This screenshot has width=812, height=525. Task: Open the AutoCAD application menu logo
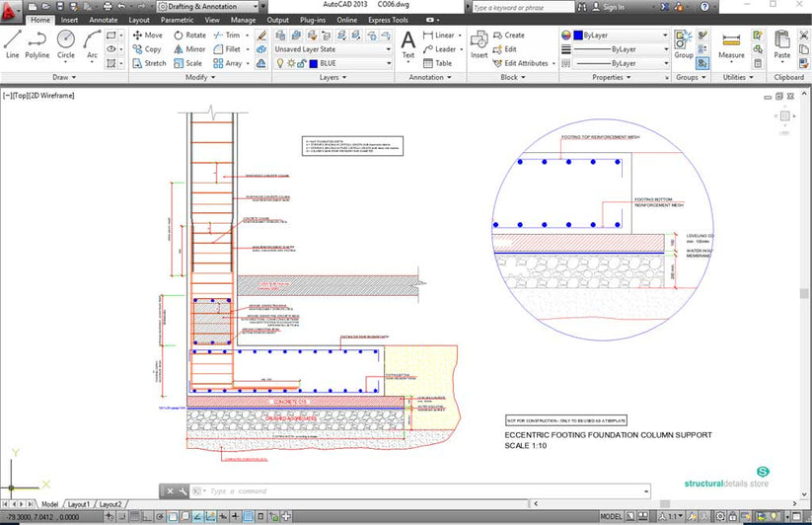click(10, 12)
